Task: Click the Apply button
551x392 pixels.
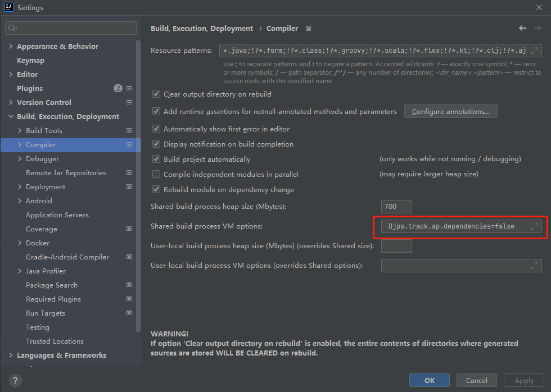Action: (524, 380)
